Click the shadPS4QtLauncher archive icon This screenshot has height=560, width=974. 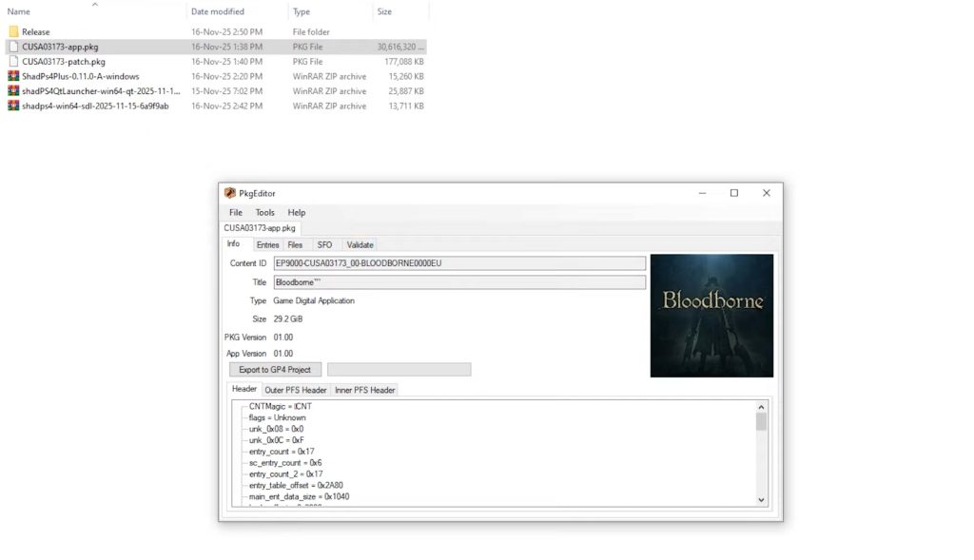[x=13, y=91]
